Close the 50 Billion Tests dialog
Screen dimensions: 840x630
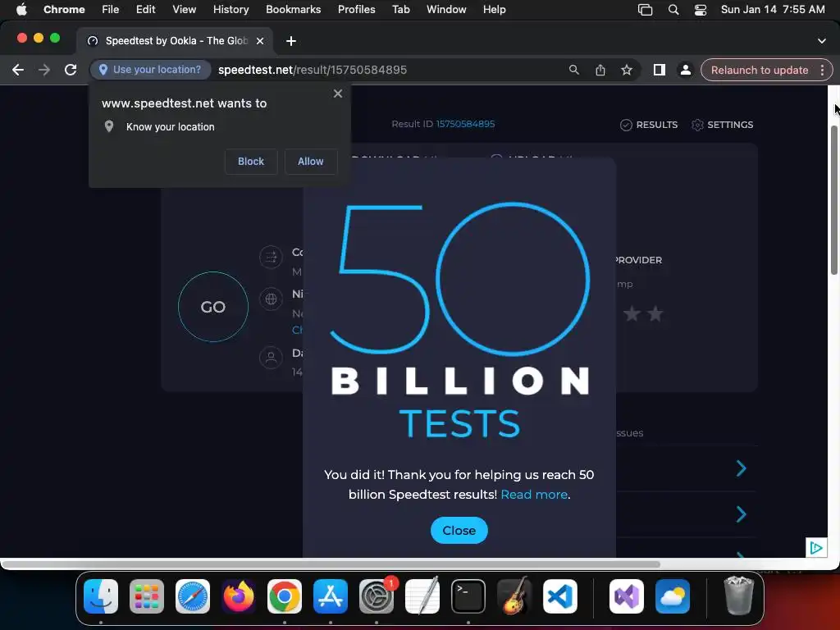click(x=459, y=531)
